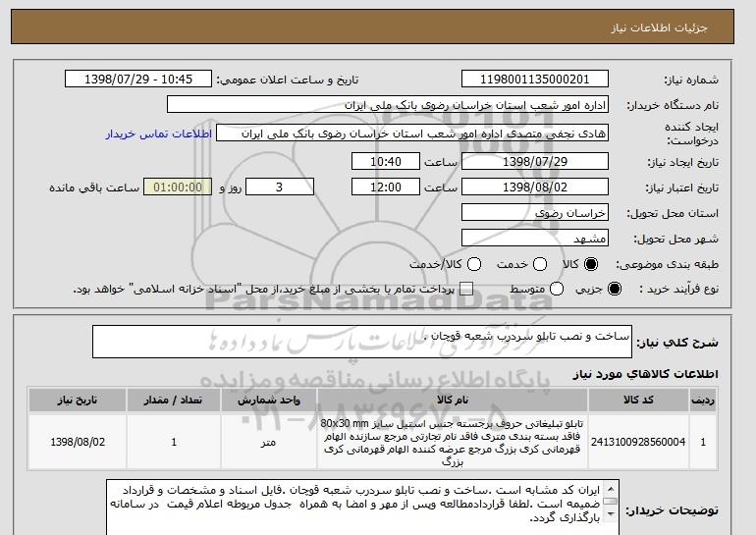This screenshot has width=756, height=535.
Task: Tick the اسناد خزانه اسلامی payment checkbox
Action: tap(466, 290)
